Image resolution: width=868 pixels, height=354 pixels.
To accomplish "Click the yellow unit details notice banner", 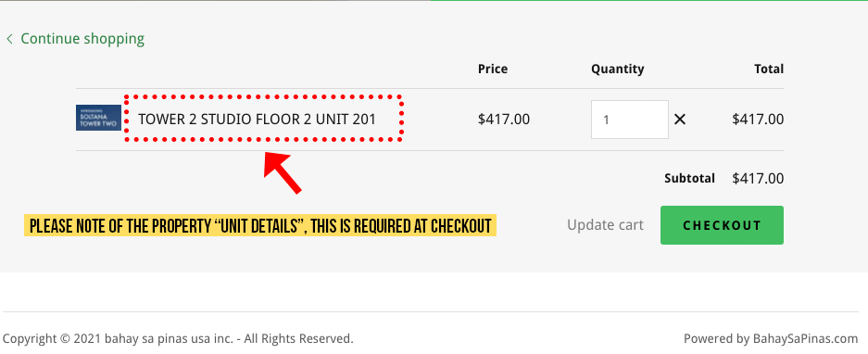I will click(x=260, y=225).
